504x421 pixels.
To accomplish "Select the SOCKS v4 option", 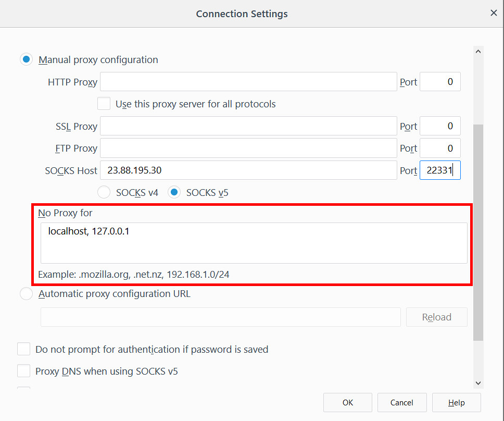I will tap(104, 192).
